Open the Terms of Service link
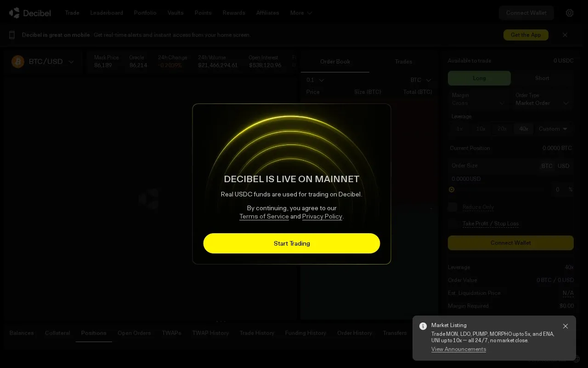 coord(264,217)
